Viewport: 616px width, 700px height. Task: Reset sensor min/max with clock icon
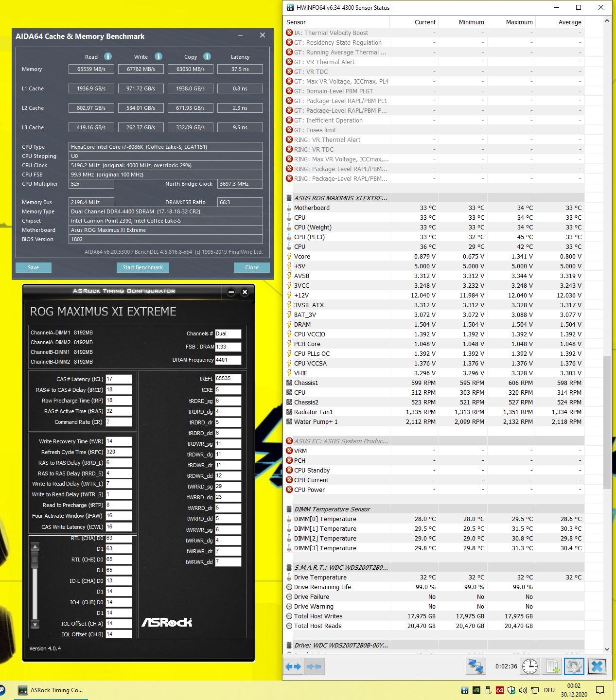[530, 666]
